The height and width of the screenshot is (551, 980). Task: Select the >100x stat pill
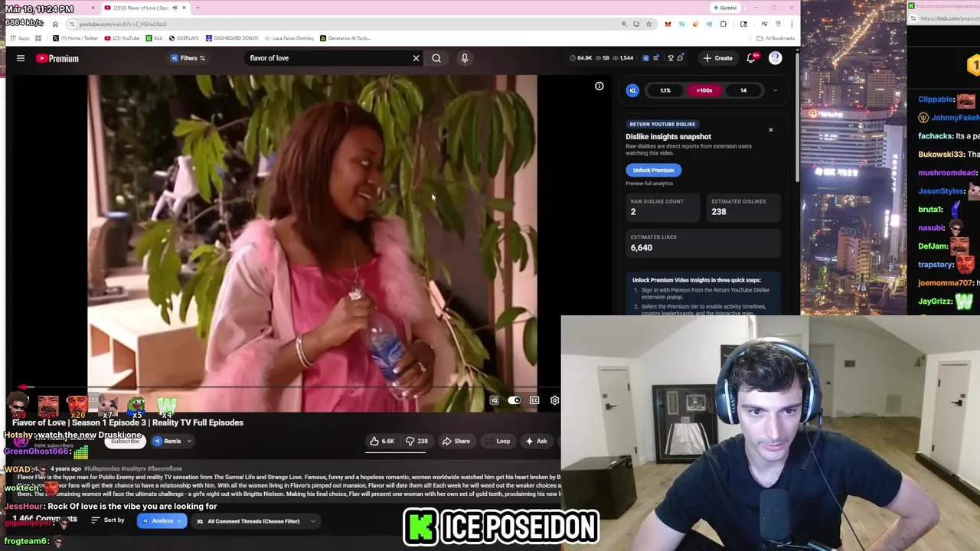704,90
